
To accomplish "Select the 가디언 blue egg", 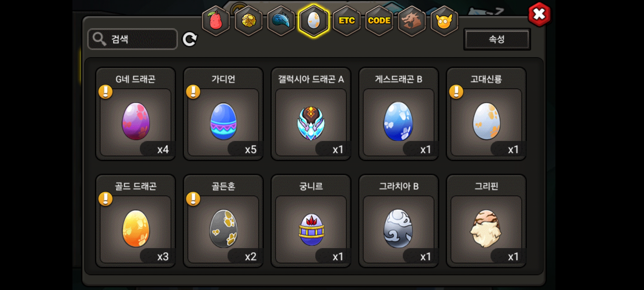I will tap(223, 114).
